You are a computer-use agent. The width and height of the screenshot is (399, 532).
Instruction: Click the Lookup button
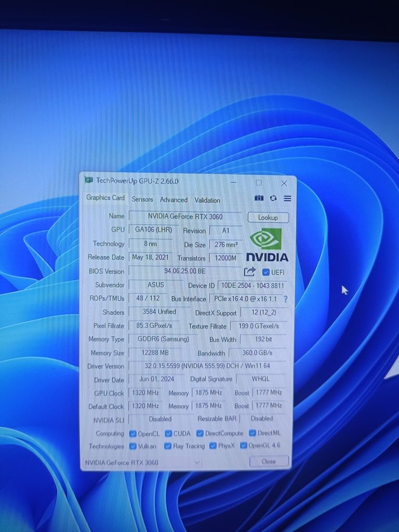pos(268,218)
